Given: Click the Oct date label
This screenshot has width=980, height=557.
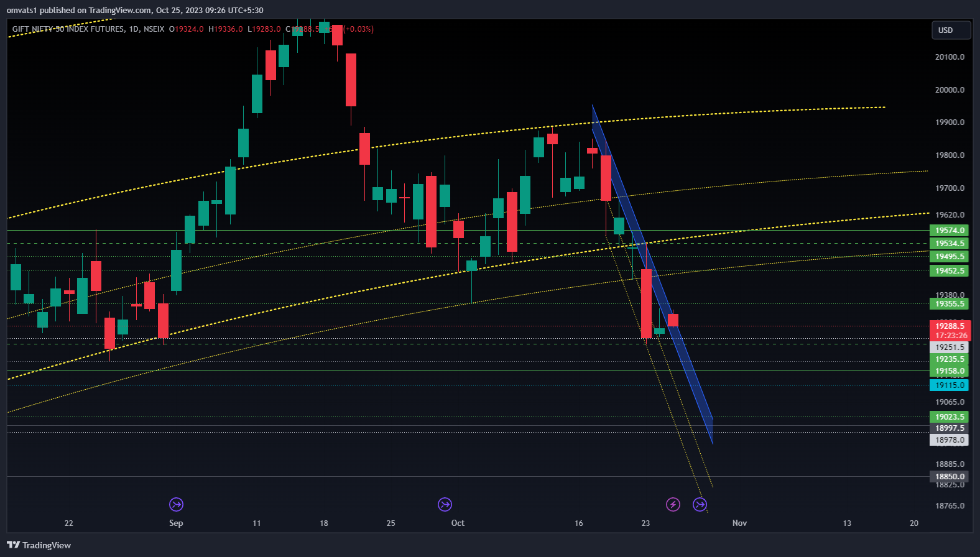Looking at the screenshot, I should coord(458,523).
